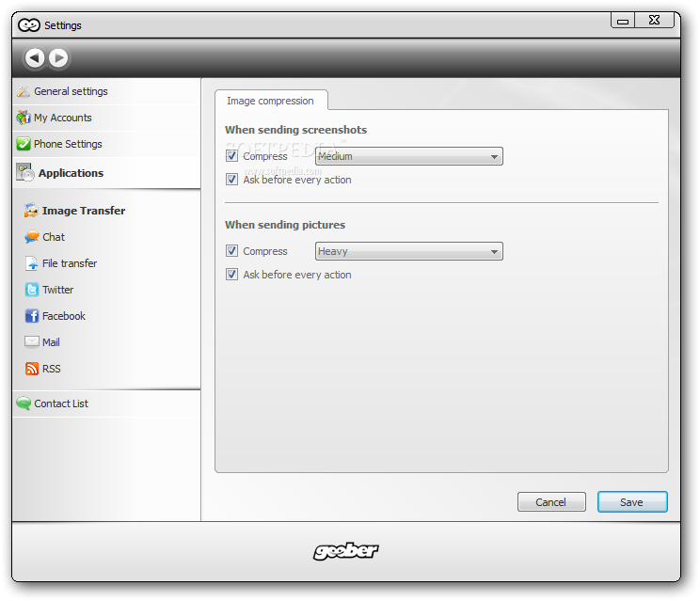Viewport: 700px width, 601px height.
Task: Click the Applications disc icon
Action: click(25, 173)
